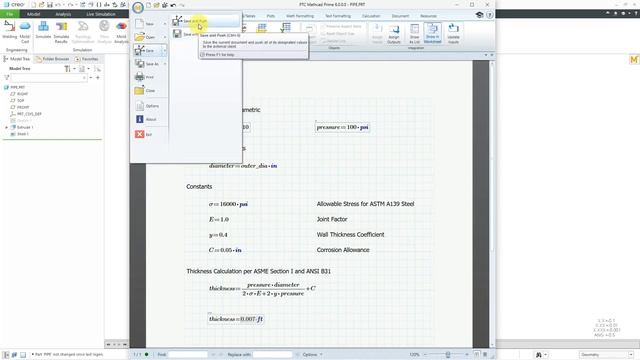Open Creo Analysis tab

(63, 14)
